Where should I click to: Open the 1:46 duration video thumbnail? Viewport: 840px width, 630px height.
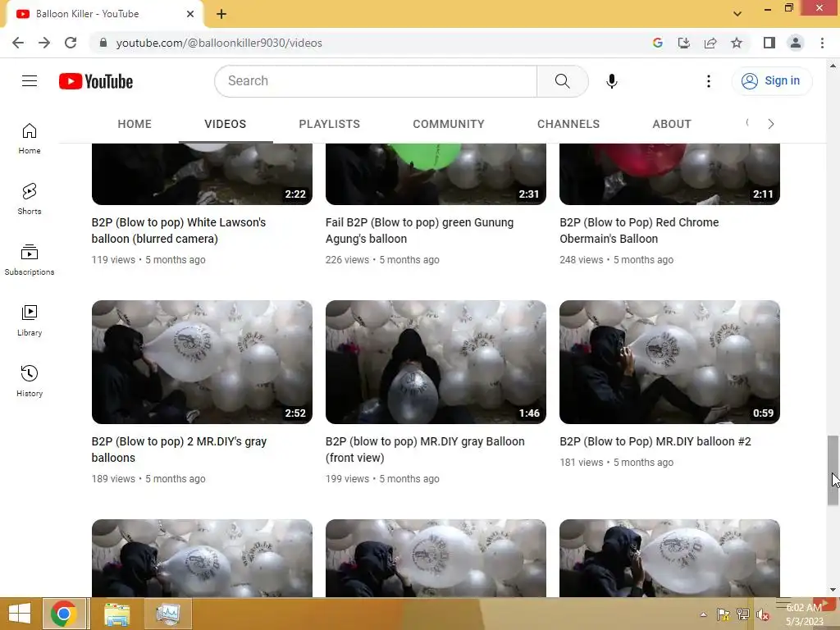pyautogui.click(x=436, y=362)
